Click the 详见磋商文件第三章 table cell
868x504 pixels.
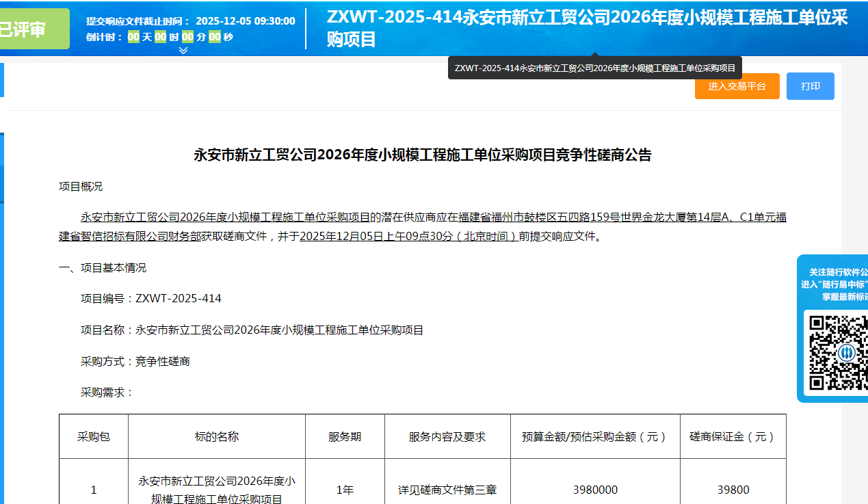click(447, 490)
